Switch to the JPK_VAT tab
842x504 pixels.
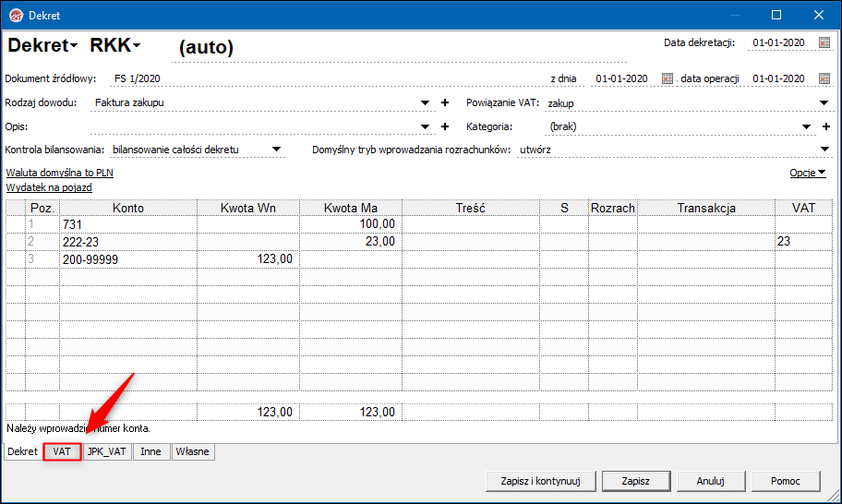click(106, 451)
